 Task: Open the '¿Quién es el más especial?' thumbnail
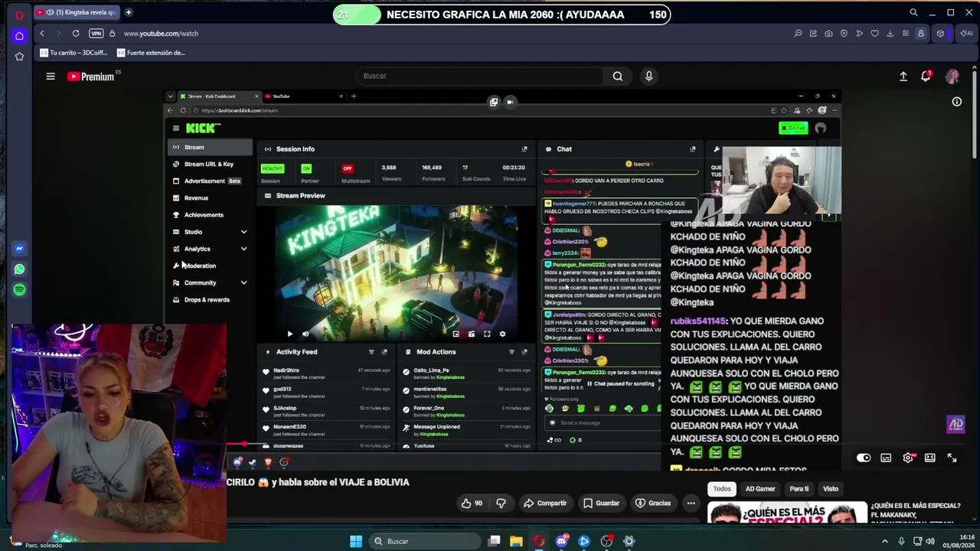click(787, 513)
